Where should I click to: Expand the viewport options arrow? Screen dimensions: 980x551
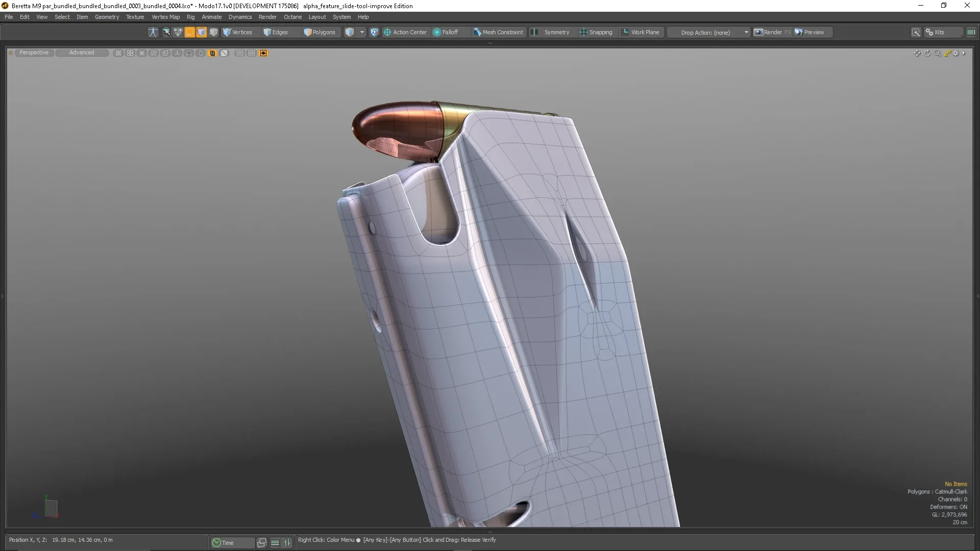coord(964,53)
